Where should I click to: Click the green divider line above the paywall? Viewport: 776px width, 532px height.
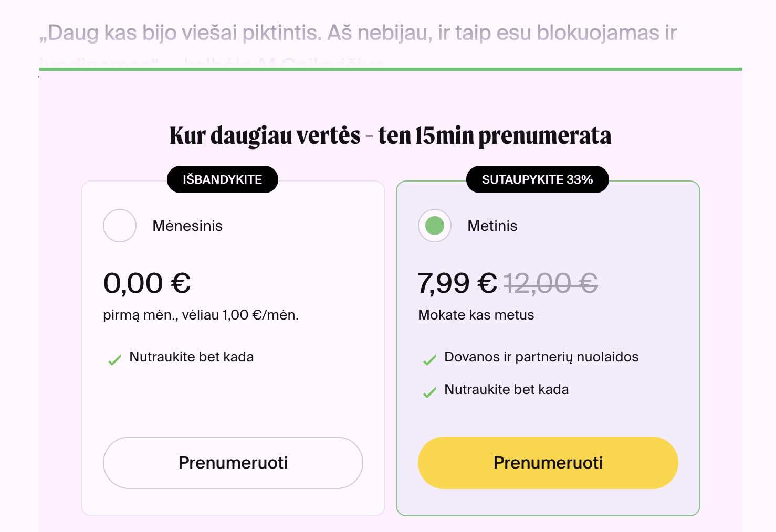point(391,69)
